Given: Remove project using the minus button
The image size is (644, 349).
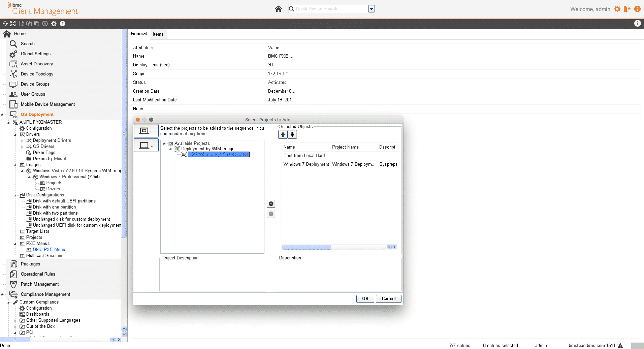Looking at the screenshot, I should 271,214.
